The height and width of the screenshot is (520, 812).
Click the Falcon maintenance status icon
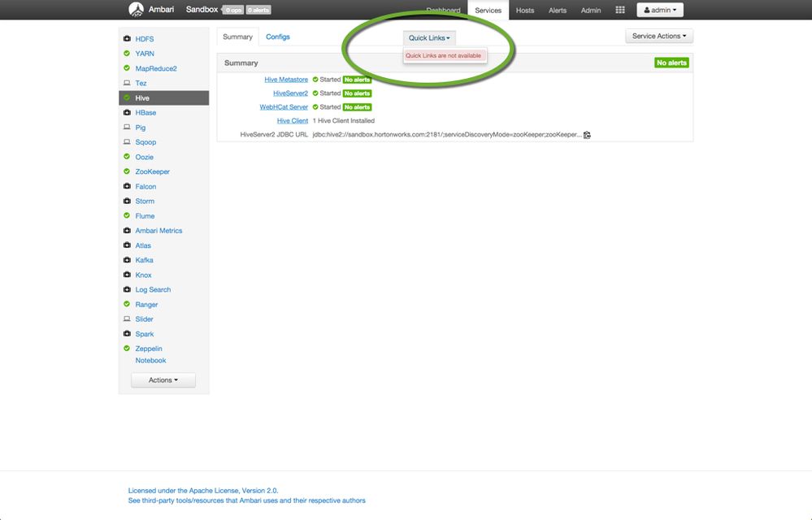coord(127,186)
